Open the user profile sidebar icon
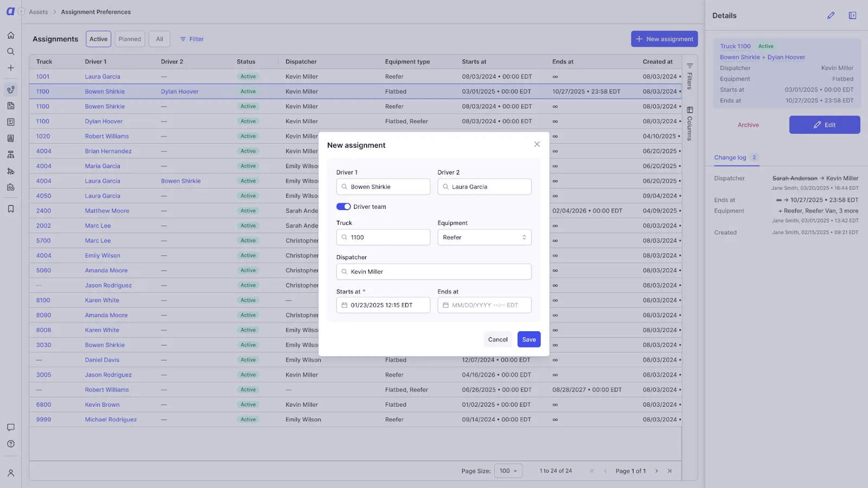Image resolution: width=868 pixels, height=488 pixels. coord(10,473)
